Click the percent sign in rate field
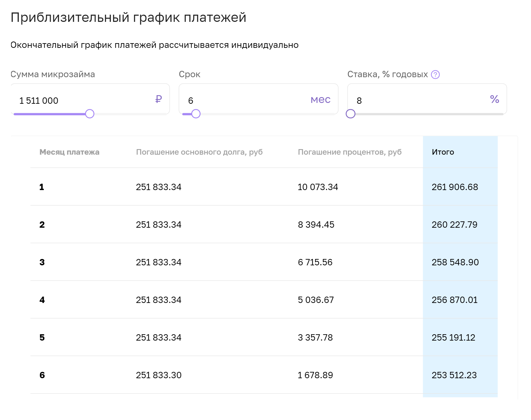531x420 pixels. (494, 99)
